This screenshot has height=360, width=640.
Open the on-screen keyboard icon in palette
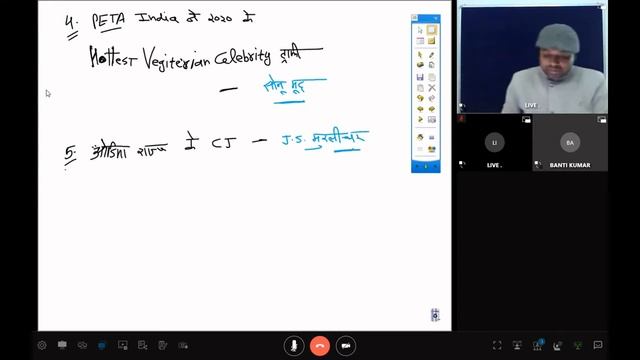431,138
